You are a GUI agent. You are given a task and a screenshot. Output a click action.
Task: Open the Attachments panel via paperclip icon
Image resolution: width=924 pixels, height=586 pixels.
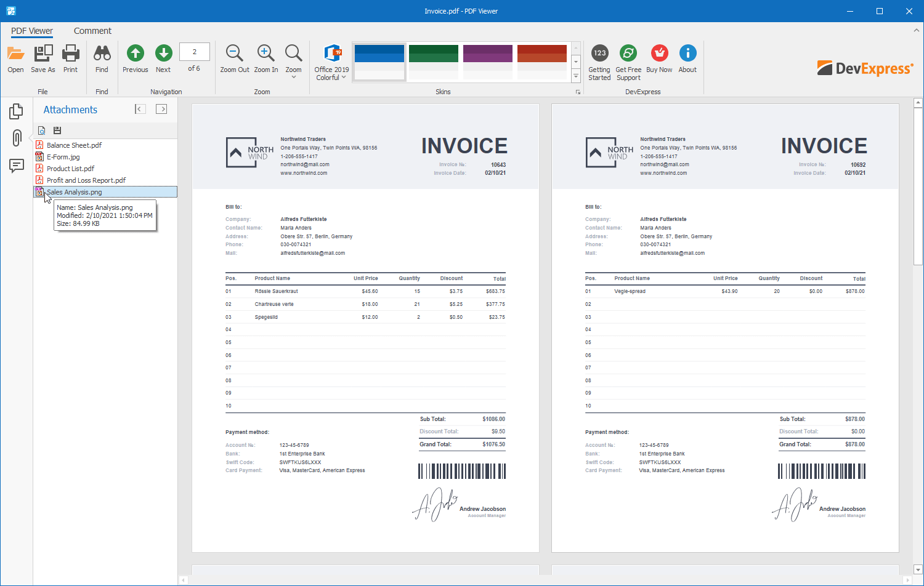16,138
